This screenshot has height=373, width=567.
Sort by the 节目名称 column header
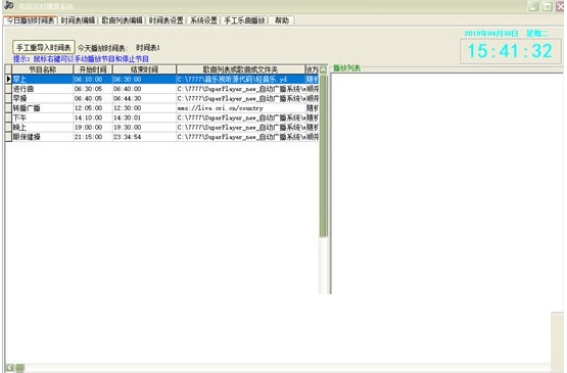(x=43, y=69)
